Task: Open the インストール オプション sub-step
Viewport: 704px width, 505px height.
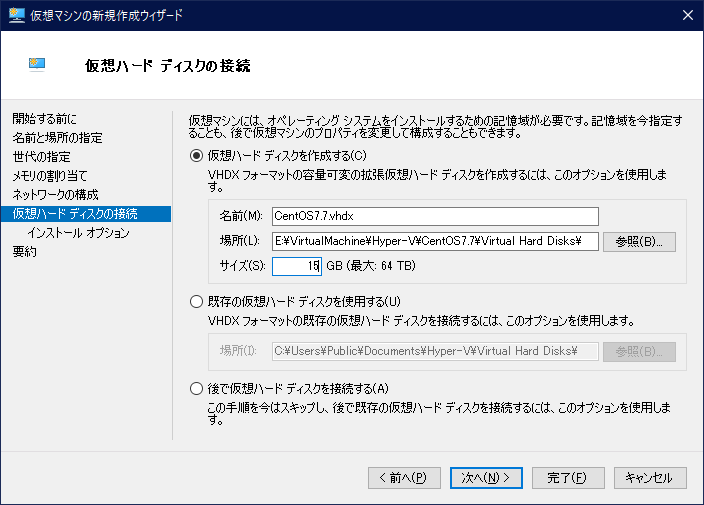Action: click(x=78, y=233)
